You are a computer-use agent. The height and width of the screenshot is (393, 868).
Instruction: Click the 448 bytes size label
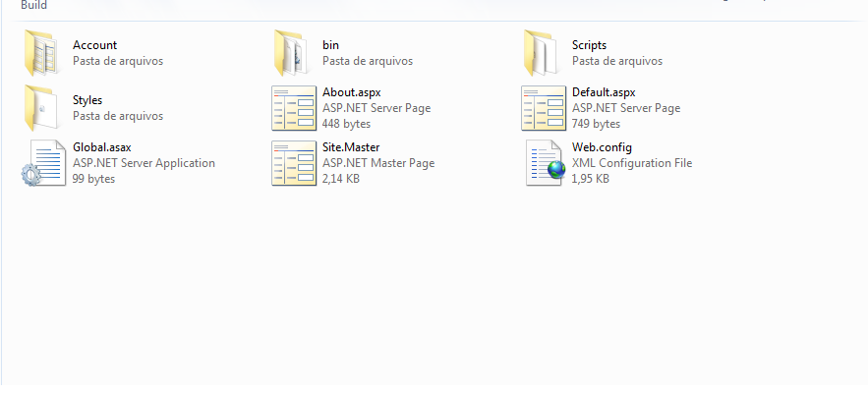[347, 124]
